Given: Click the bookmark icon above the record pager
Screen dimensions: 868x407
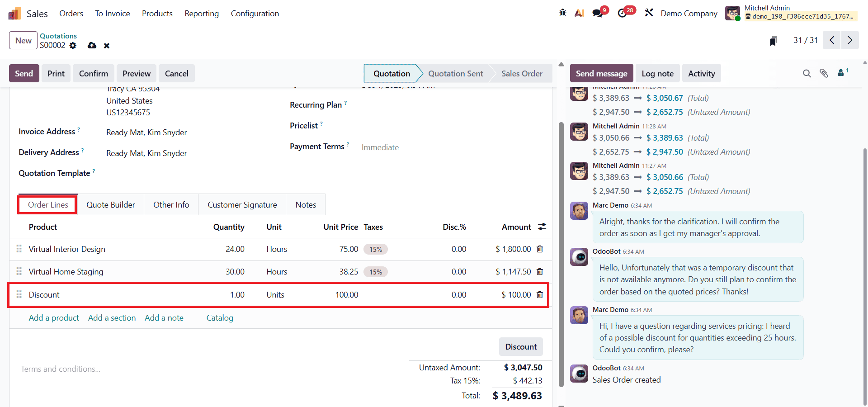Looking at the screenshot, I should point(773,40).
